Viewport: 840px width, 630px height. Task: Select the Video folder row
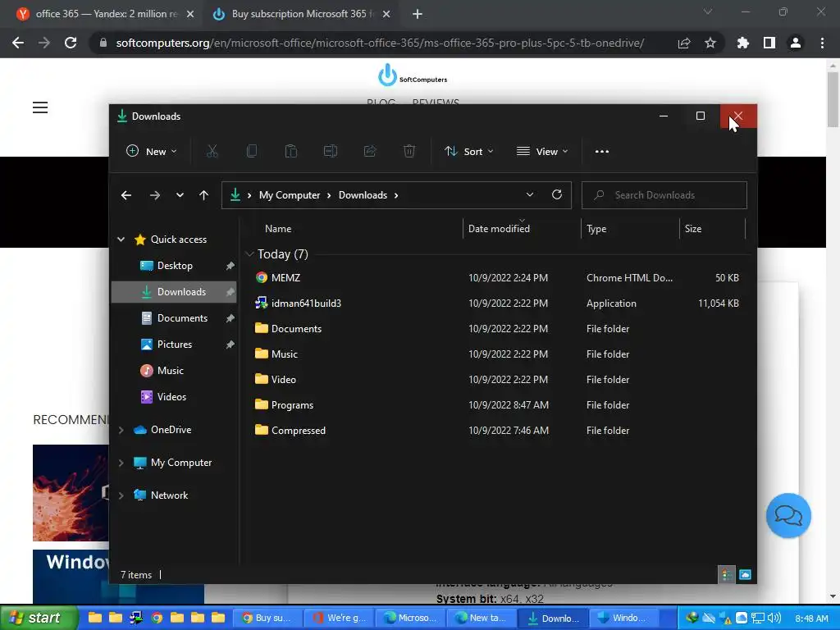(497, 379)
